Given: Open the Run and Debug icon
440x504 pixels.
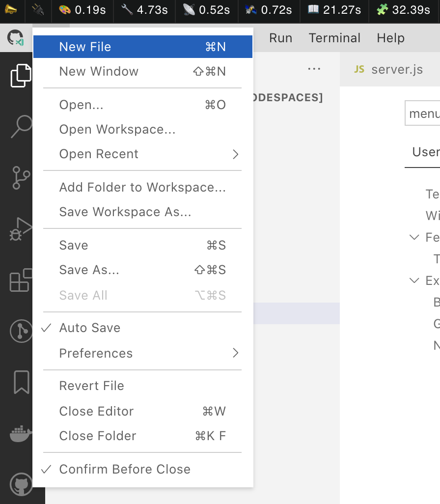Looking at the screenshot, I should (21, 228).
